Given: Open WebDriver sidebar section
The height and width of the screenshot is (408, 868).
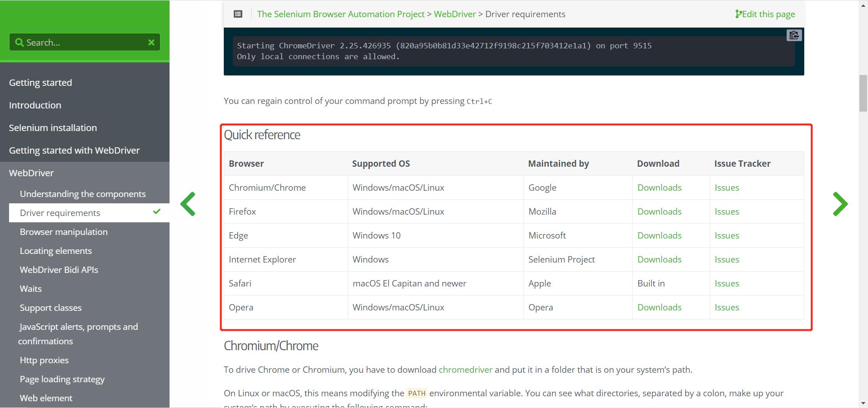Looking at the screenshot, I should pyautogui.click(x=31, y=173).
